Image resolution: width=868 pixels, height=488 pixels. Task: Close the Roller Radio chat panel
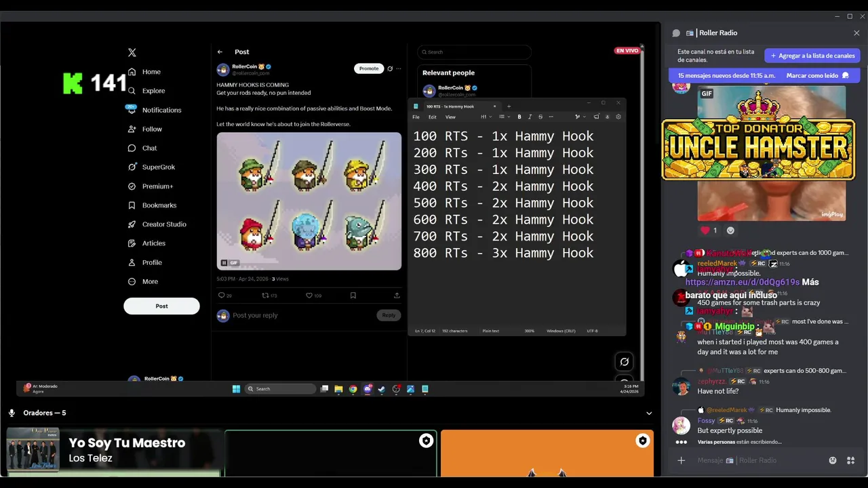tap(856, 33)
